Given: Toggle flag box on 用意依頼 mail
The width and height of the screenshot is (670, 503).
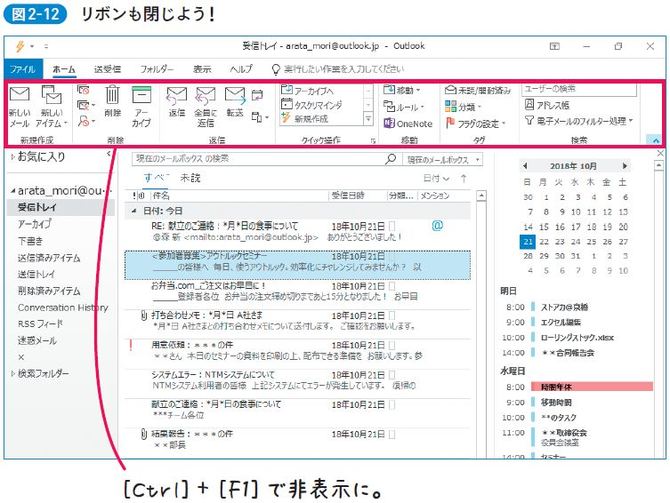Looking at the screenshot, I should pos(392,345).
